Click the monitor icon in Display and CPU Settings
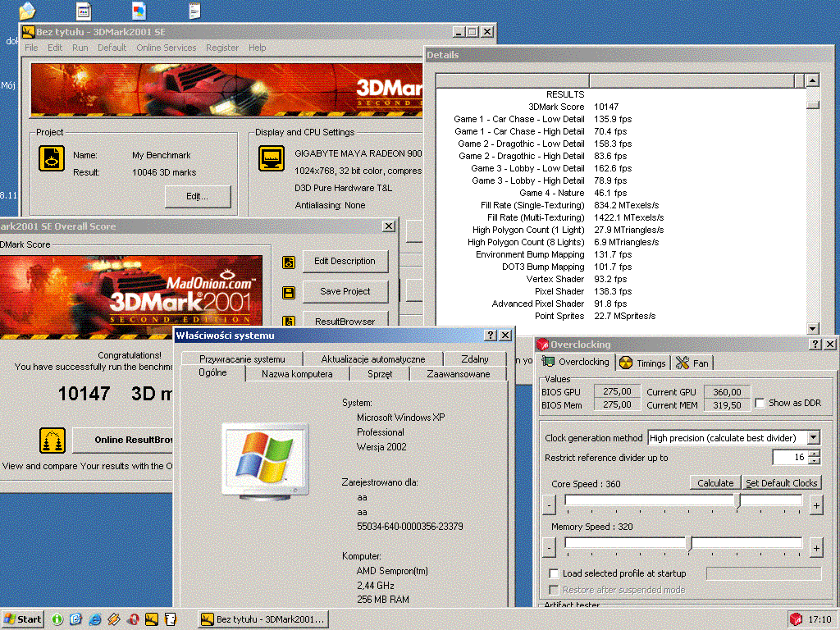 click(272, 158)
